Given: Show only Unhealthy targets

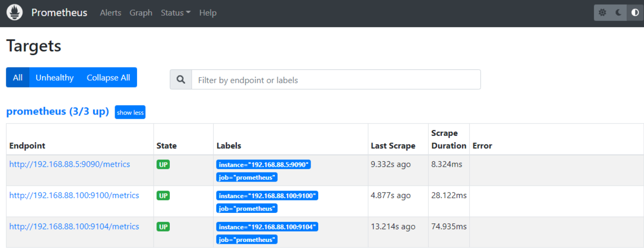Looking at the screenshot, I should pyautogui.click(x=55, y=77).
